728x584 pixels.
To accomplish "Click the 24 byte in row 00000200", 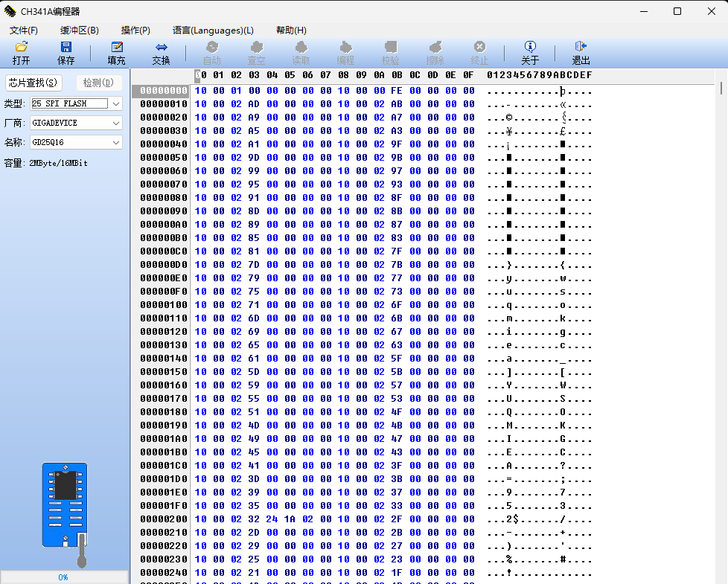I will 272,519.
